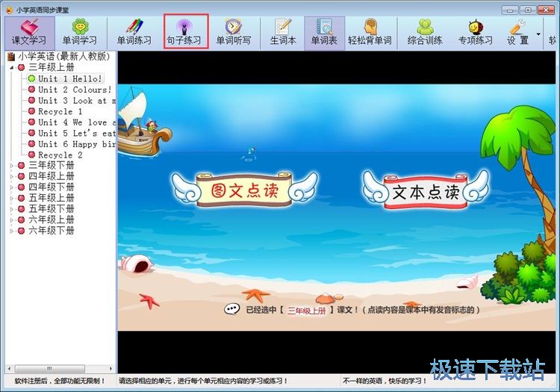Select Unit 2 Colours! lesson

coord(75,90)
